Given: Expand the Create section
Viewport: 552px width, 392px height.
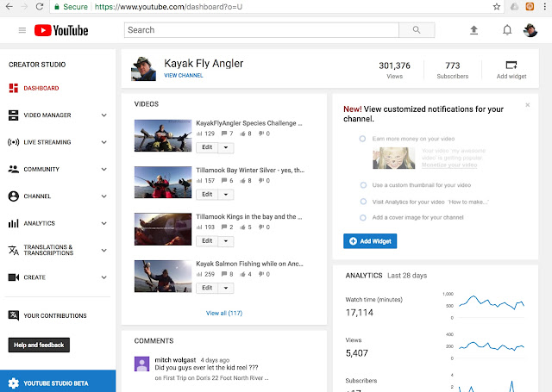Looking at the screenshot, I should (103, 277).
